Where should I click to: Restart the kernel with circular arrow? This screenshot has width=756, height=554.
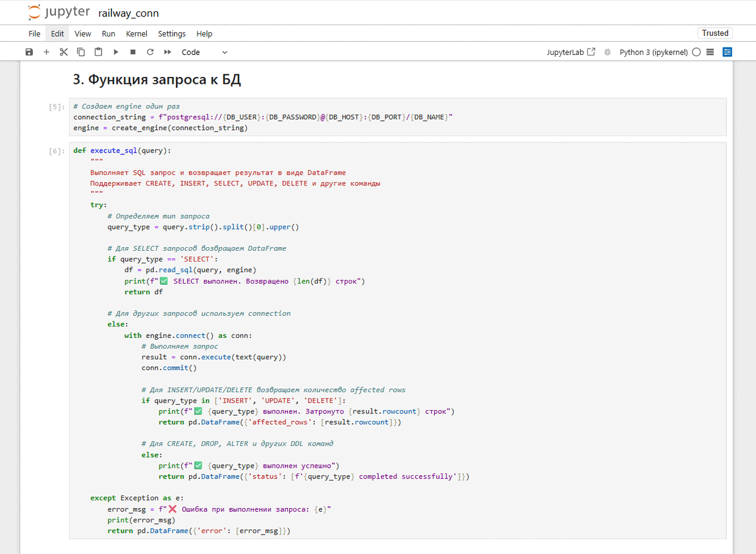[x=150, y=52]
